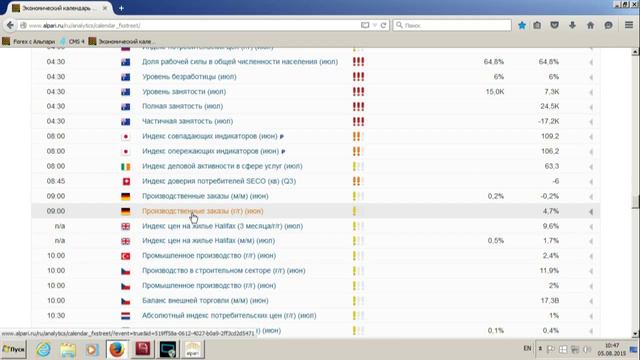
Task: Open Производство в строительном секторе event
Action: pos(224,271)
